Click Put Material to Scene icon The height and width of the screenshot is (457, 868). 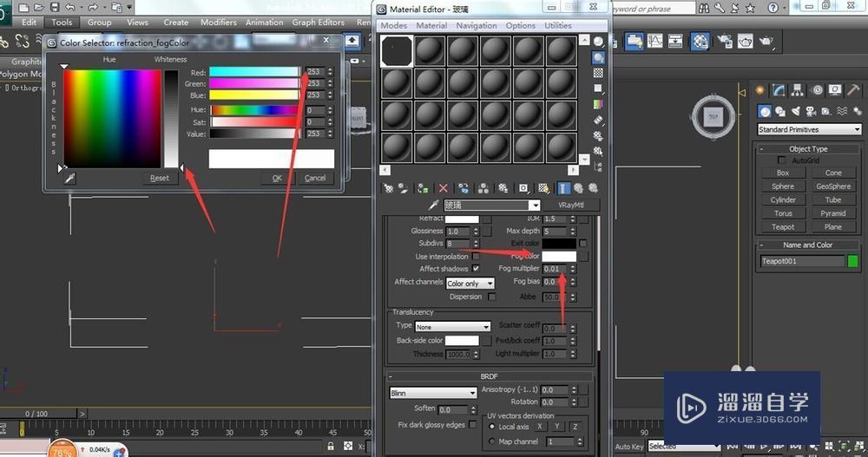(403, 189)
